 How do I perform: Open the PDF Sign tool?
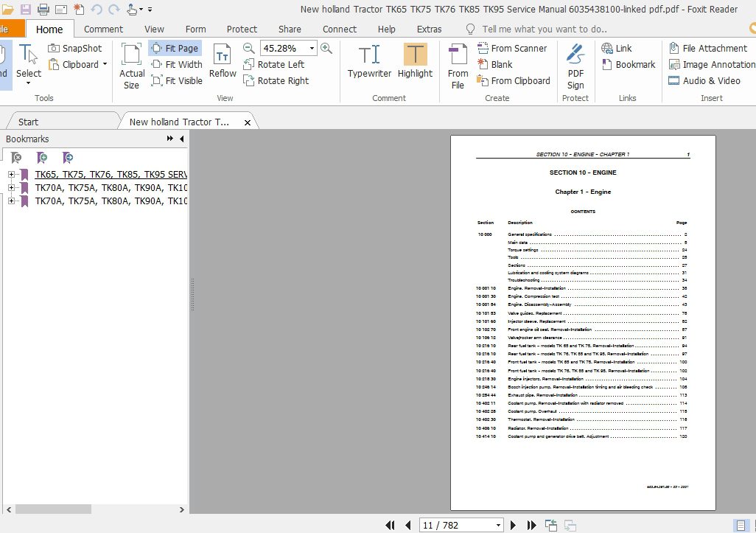tap(575, 66)
